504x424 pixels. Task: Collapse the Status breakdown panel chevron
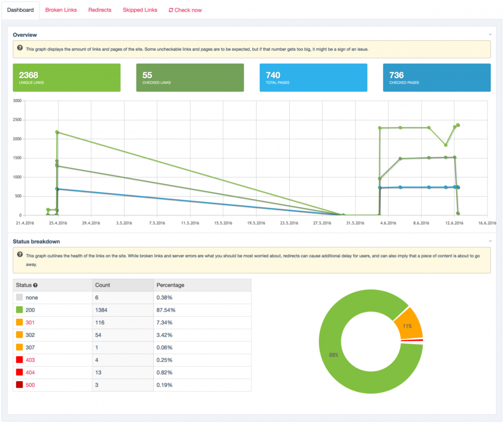coord(489,241)
